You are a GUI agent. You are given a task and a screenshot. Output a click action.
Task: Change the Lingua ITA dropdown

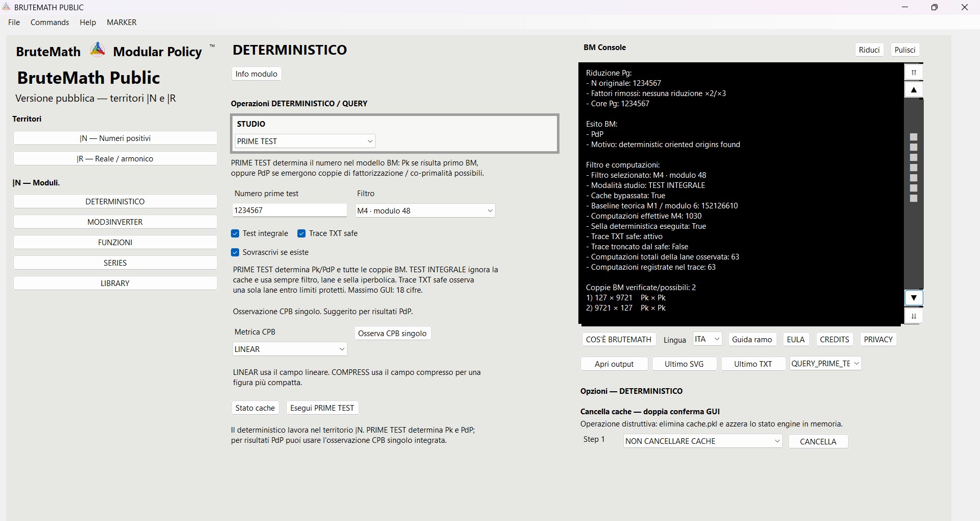pyautogui.click(x=707, y=339)
